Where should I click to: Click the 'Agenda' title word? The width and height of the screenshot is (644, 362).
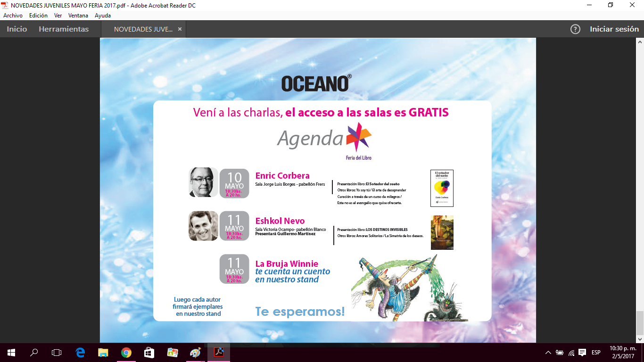pyautogui.click(x=310, y=139)
